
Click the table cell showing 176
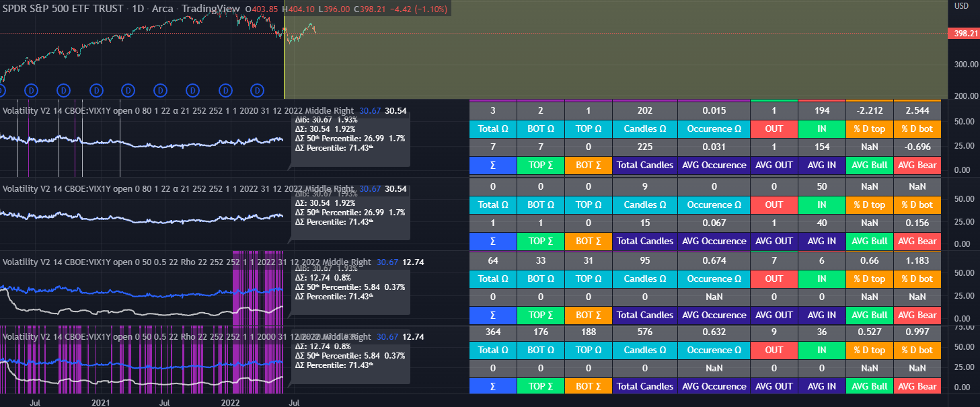click(x=541, y=332)
